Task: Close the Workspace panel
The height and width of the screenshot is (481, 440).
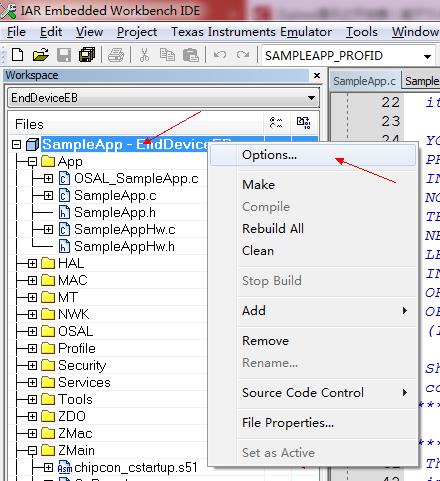Action: click(x=317, y=76)
